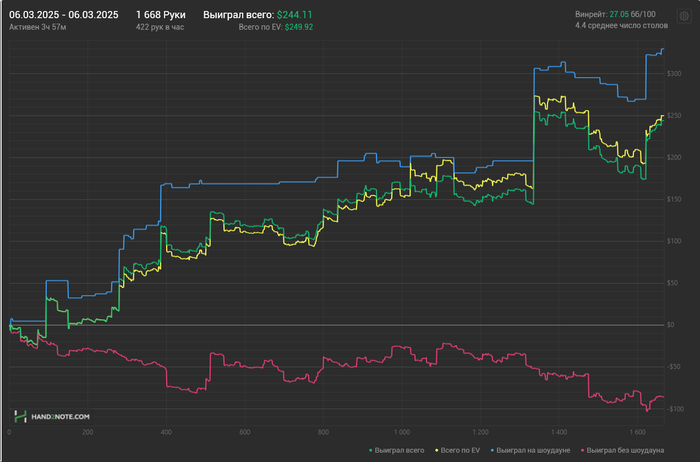
Task: Click the winrate value 27.05
Action: [619, 14]
